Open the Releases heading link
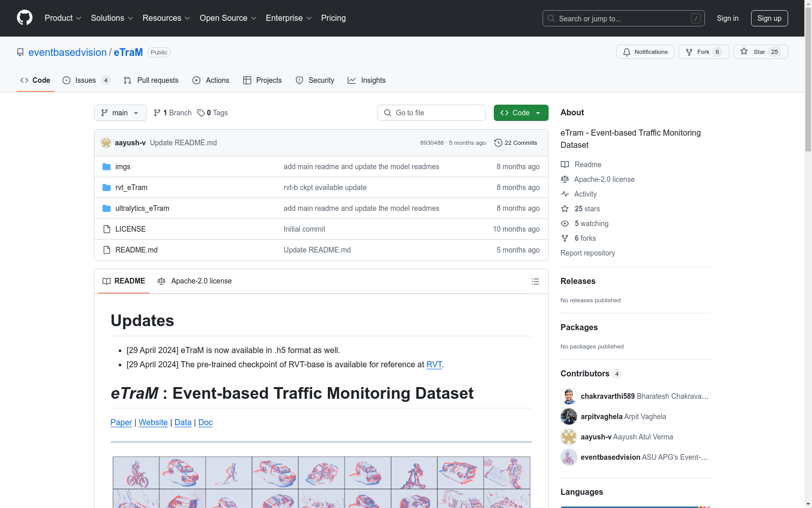 tap(578, 281)
